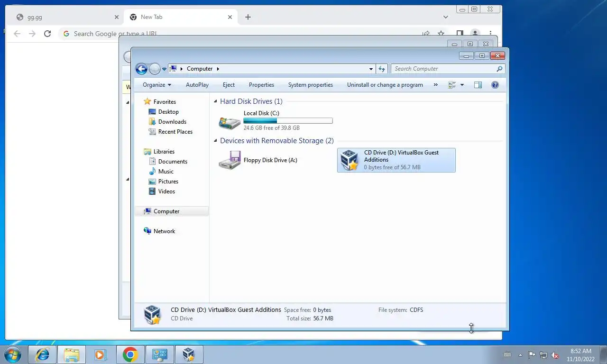Click CD Drive icon in details pane
Screen dimensions: 607x364
coord(152,314)
